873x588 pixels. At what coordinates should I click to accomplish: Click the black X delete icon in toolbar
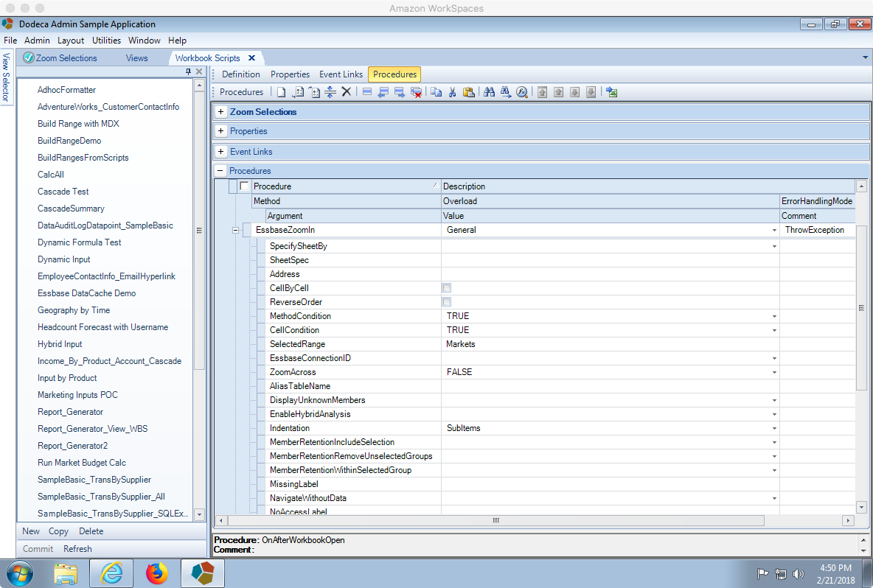(x=347, y=92)
